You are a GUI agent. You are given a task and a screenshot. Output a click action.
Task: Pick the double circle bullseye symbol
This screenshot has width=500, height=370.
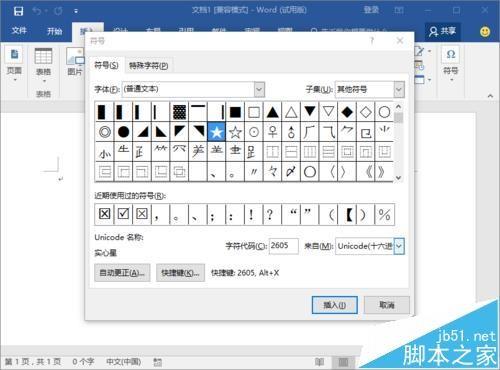coord(105,132)
